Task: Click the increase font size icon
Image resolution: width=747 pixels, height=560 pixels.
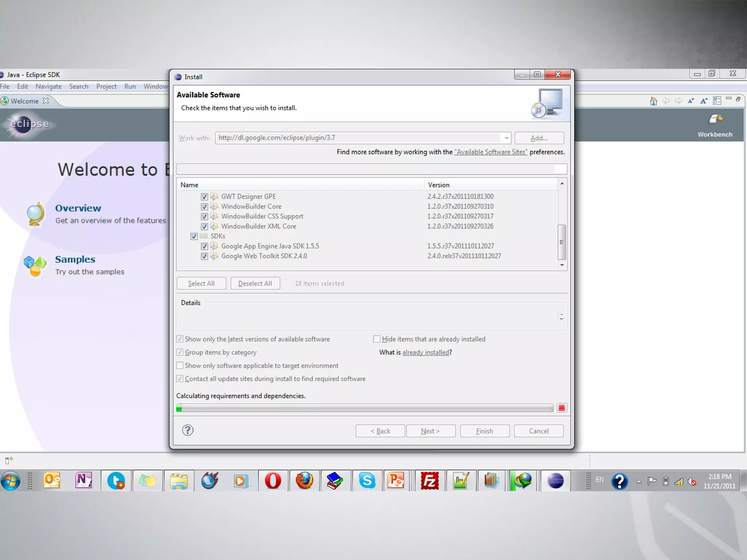Action: tap(704, 101)
